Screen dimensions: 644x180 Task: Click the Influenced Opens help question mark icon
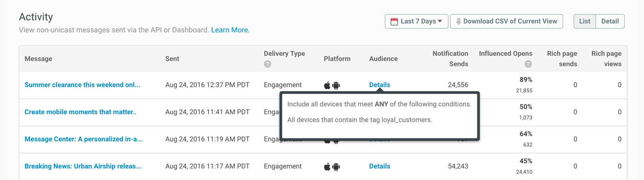pos(528,64)
